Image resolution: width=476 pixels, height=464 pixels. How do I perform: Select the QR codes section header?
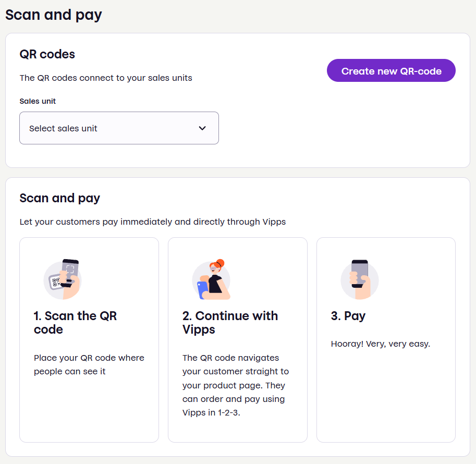pos(47,54)
